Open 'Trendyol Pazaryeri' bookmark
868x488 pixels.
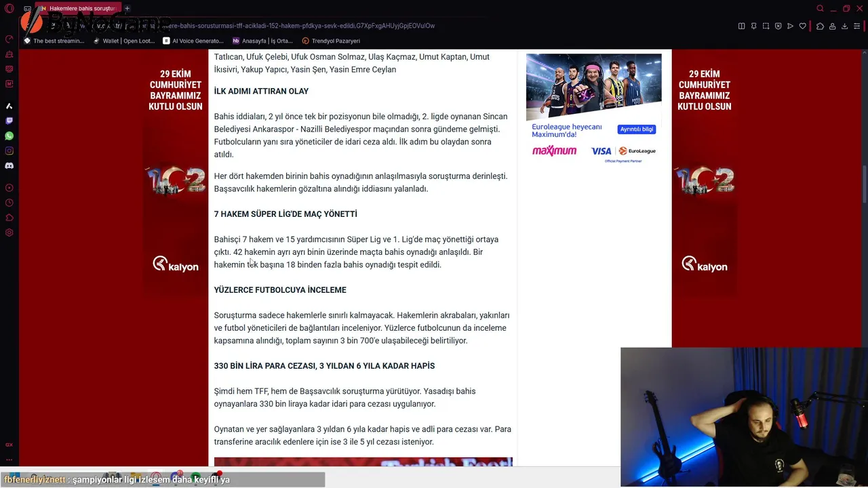point(331,41)
